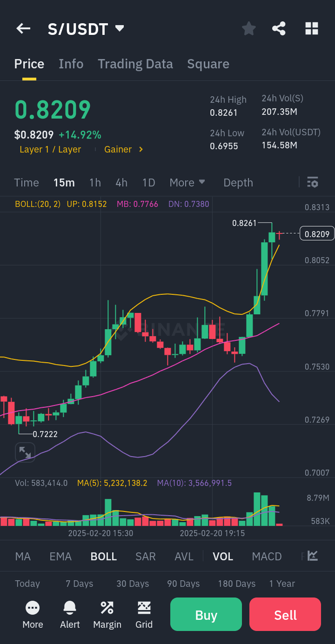
Task: Open the four-square grid layout icon
Action: point(312,29)
